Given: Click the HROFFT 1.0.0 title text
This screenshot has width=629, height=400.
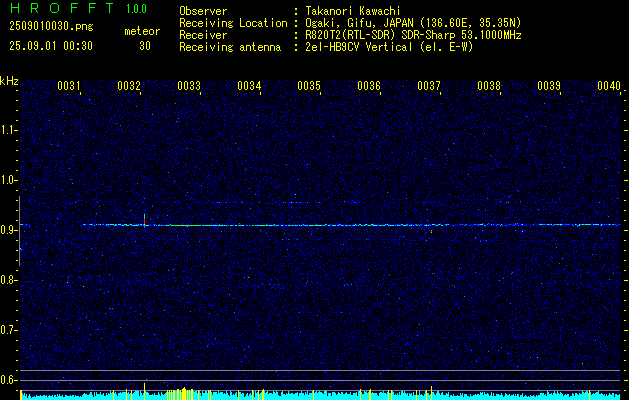Looking at the screenshot, I should tap(78, 8).
